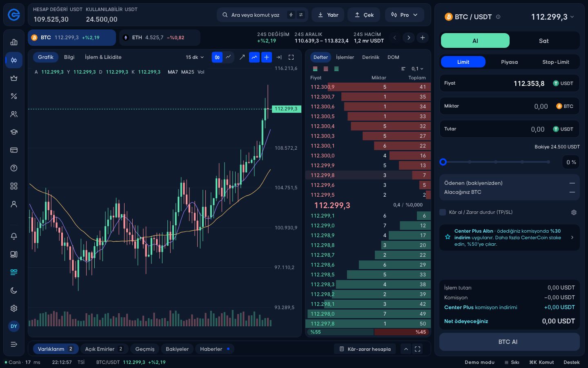The width and height of the screenshot is (588, 368).
Task: Select the Sat sell side toggle
Action: point(543,41)
